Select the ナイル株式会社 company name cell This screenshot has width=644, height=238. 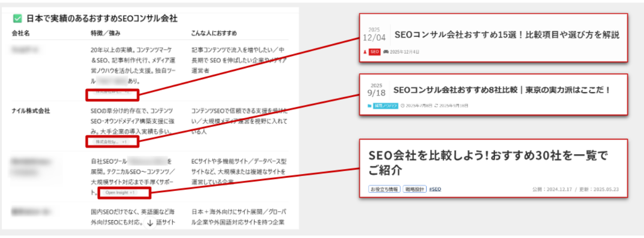[x=31, y=112]
